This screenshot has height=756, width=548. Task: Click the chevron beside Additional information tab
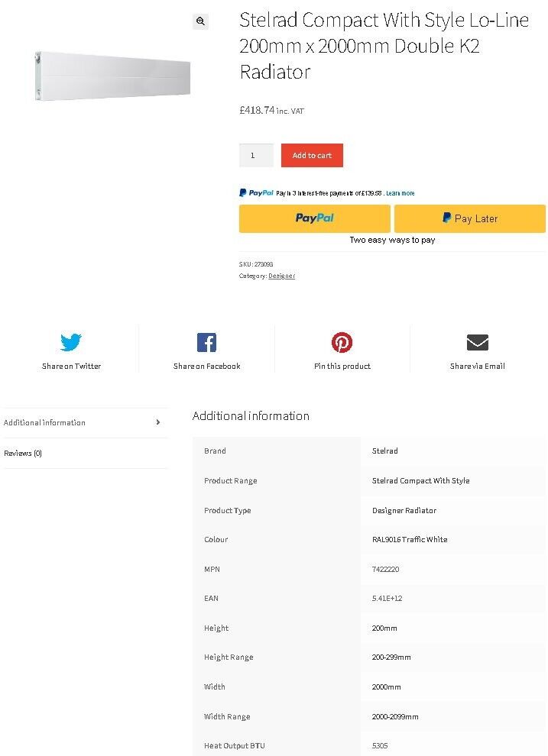click(157, 422)
